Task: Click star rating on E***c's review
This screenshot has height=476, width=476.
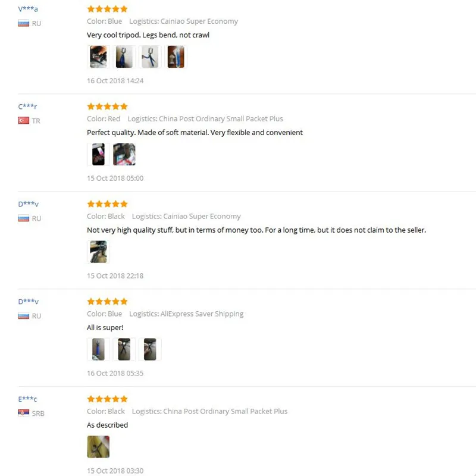Action: pyautogui.click(x=107, y=399)
